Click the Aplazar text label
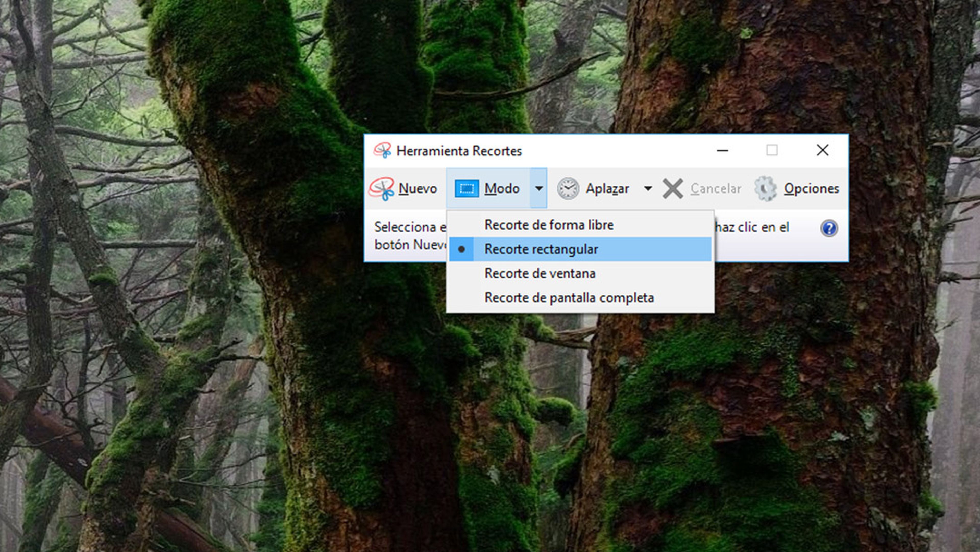This screenshot has width=980, height=552. (x=607, y=188)
